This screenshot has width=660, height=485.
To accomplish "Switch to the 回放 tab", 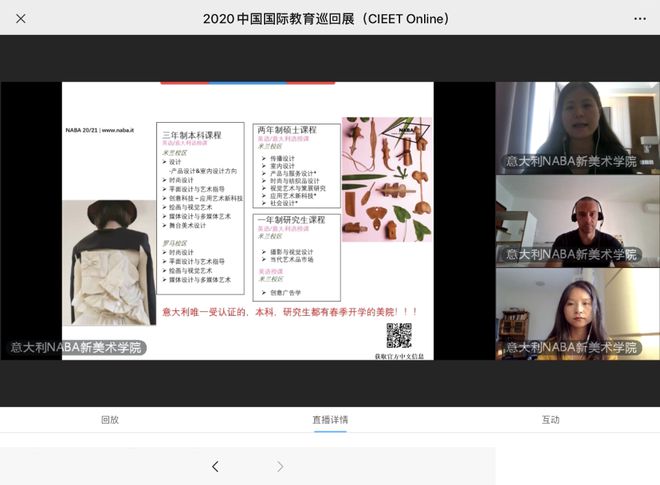I will point(110,420).
